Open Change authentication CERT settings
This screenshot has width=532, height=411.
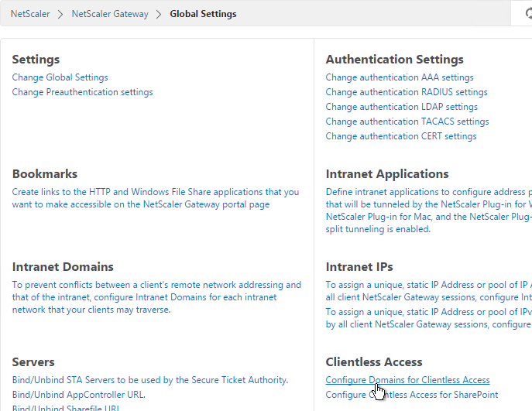[401, 136]
